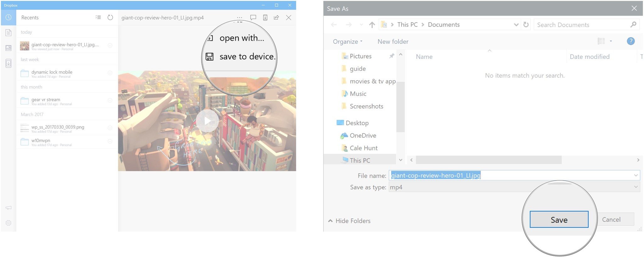
Task: Open the Files document icon in Dropbox sidebar
Action: click(8, 32)
